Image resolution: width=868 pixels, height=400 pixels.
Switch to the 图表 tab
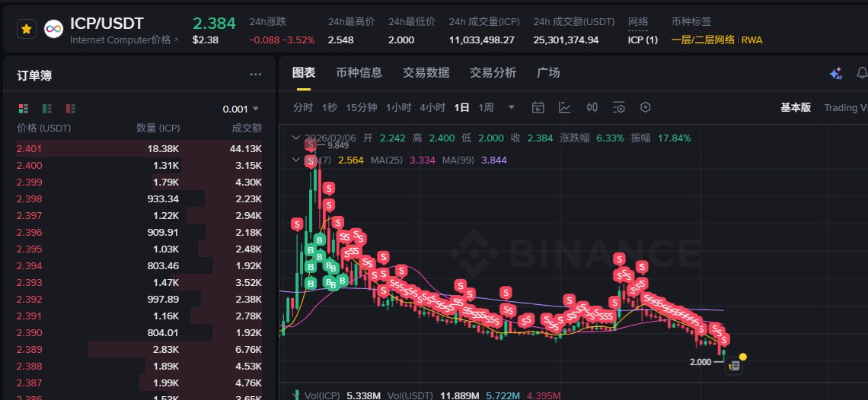(303, 72)
